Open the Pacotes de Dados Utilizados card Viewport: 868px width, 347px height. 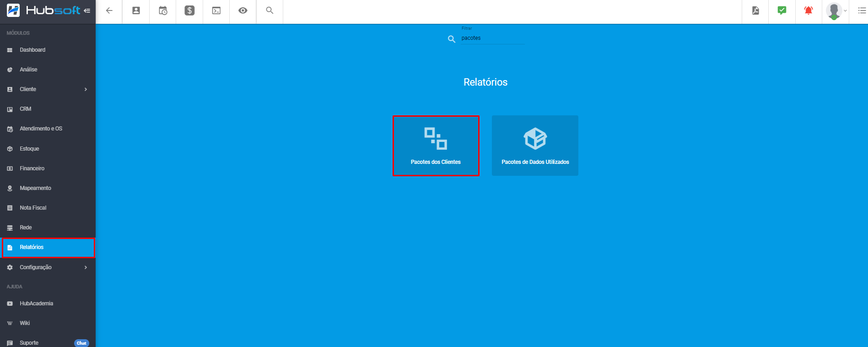tap(535, 146)
